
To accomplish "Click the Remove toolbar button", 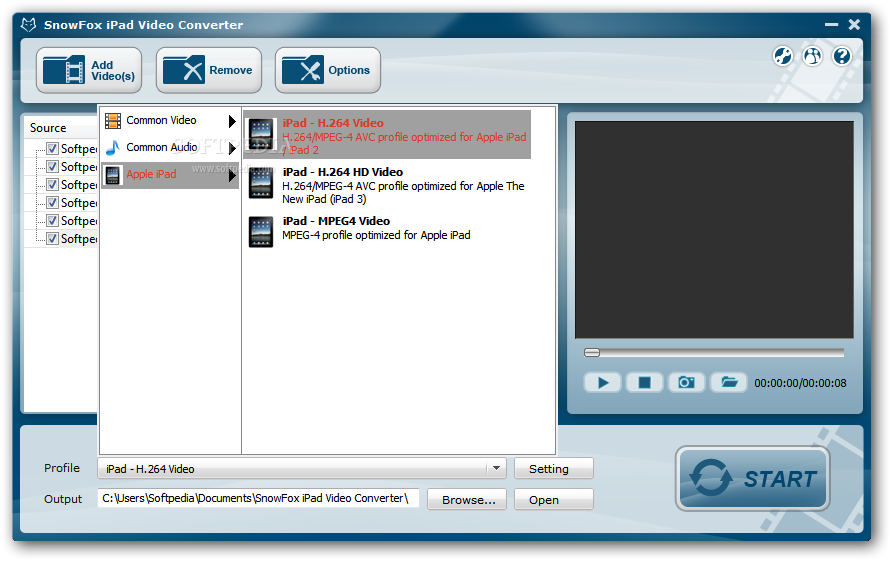I will point(209,70).
